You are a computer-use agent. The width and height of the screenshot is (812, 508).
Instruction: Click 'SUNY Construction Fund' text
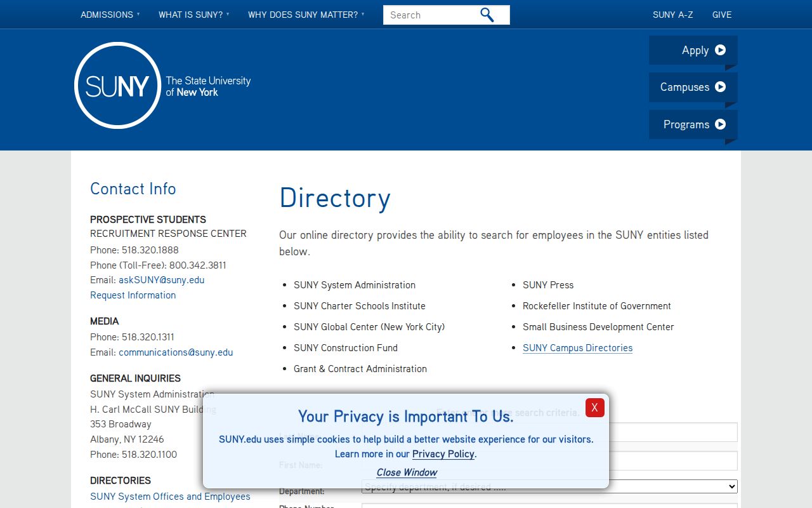point(346,348)
